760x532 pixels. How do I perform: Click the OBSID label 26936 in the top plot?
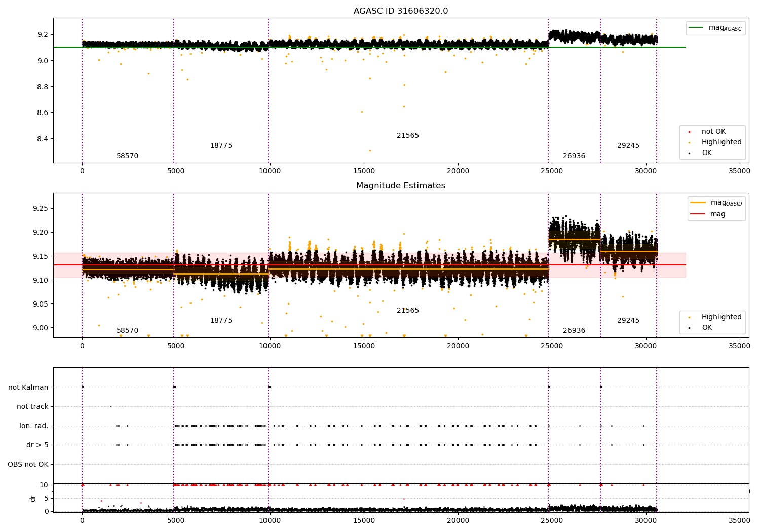pyautogui.click(x=574, y=156)
